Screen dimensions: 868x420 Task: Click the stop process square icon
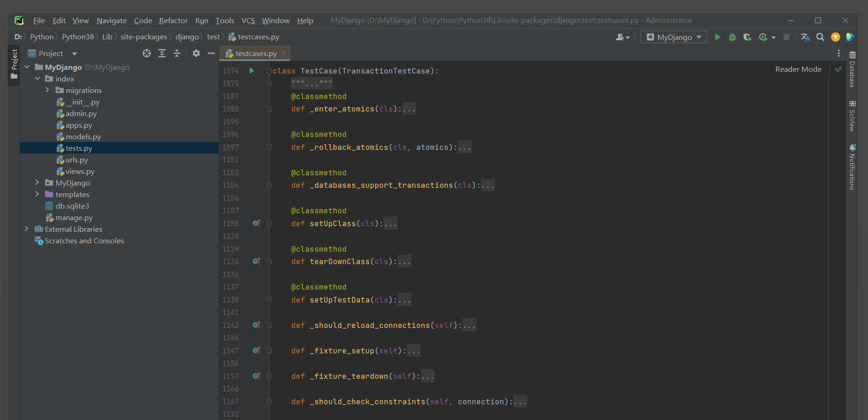click(787, 37)
